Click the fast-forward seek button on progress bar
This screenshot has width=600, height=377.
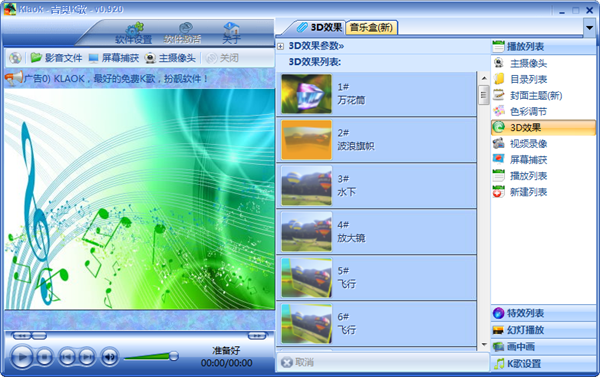click(257, 336)
